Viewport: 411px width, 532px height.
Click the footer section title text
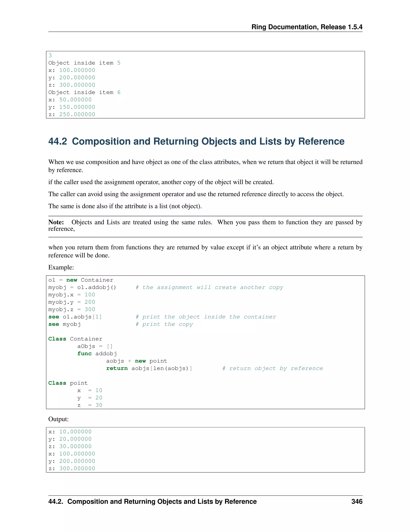(x=153, y=501)
